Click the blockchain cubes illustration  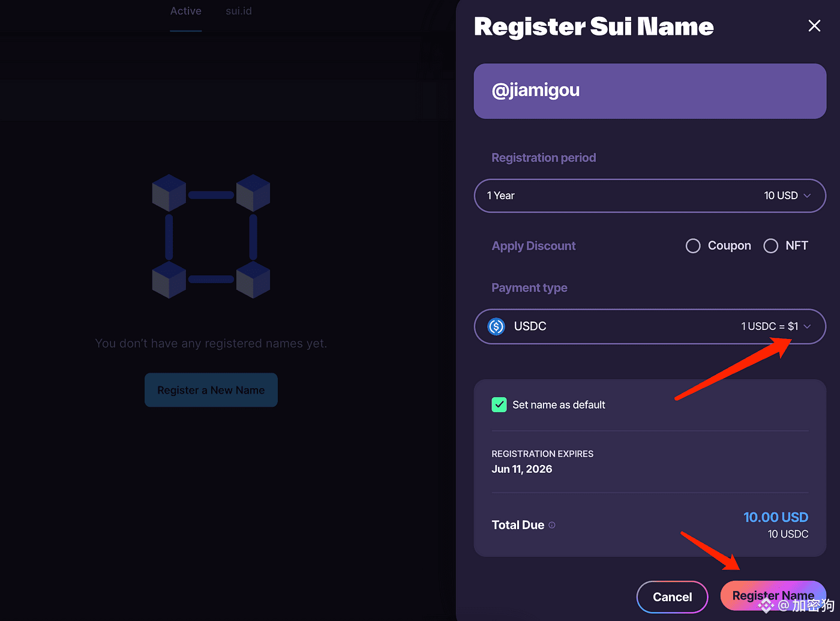211,236
